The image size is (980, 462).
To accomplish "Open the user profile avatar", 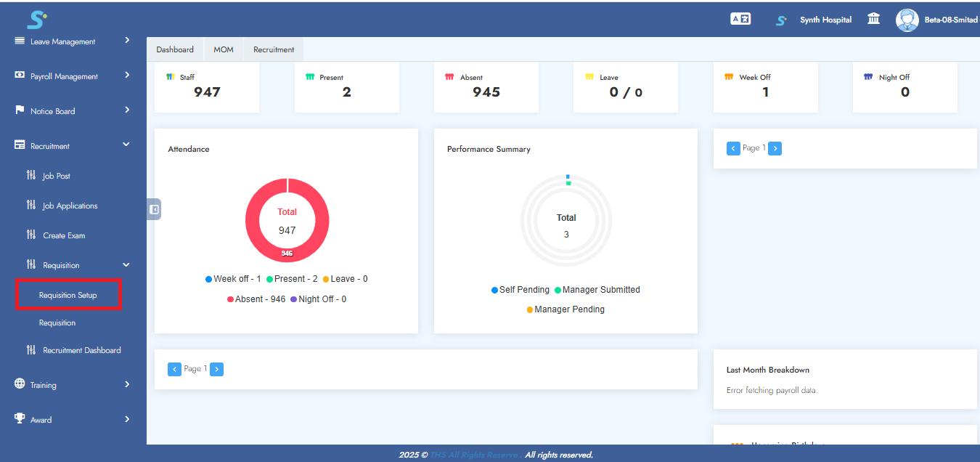I will click(907, 20).
